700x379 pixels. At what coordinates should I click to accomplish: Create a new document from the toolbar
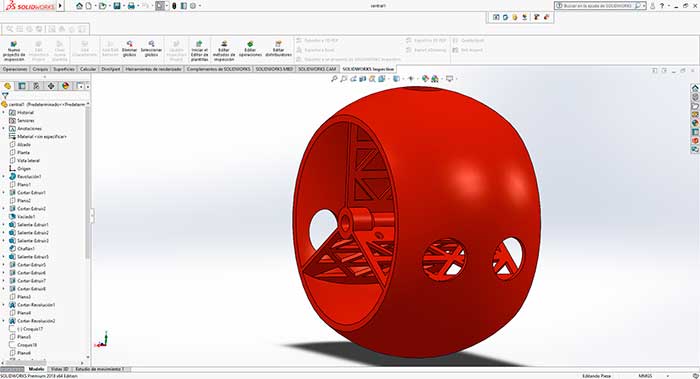pyautogui.click(x=89, y=6)
